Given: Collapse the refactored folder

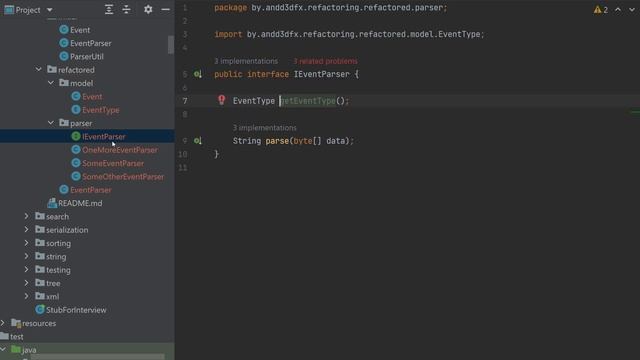Looking at the screenshot, I should click(38, 70).
